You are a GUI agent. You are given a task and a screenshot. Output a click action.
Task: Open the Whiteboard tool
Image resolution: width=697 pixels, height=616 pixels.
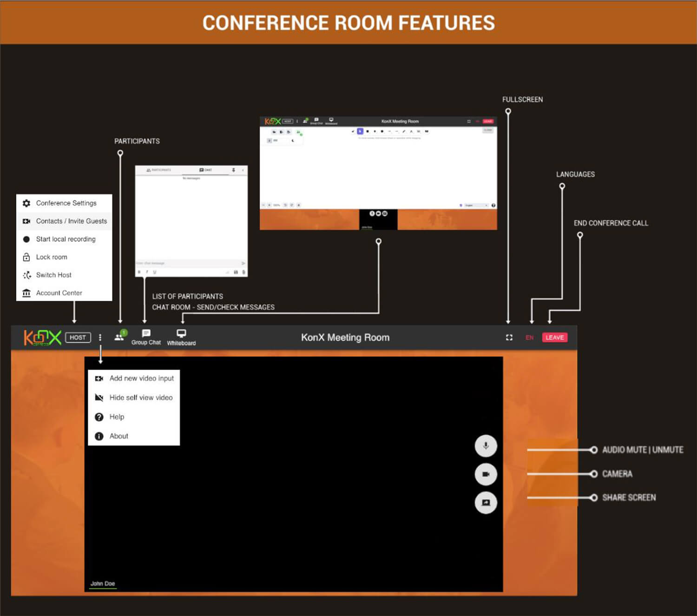181,337
